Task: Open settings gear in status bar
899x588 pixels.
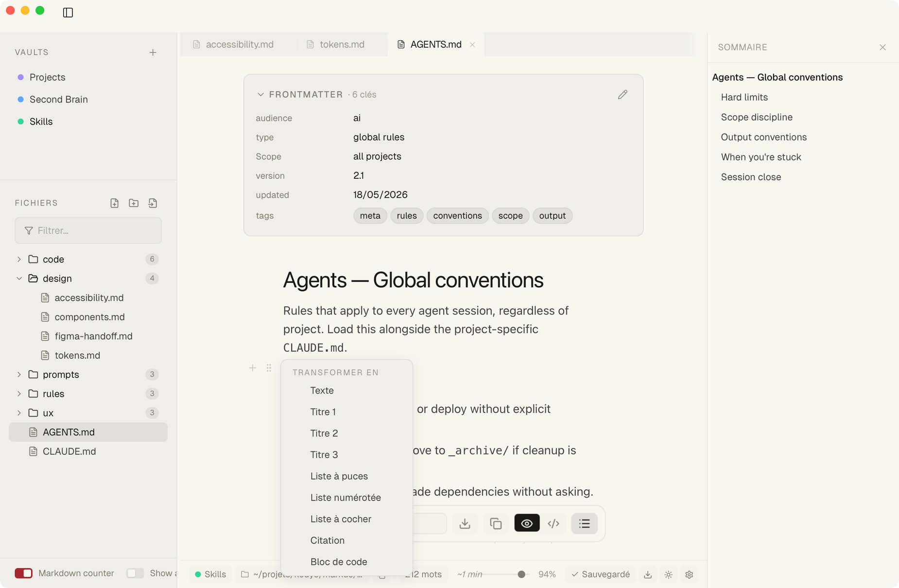Action: tap(689, 574)
